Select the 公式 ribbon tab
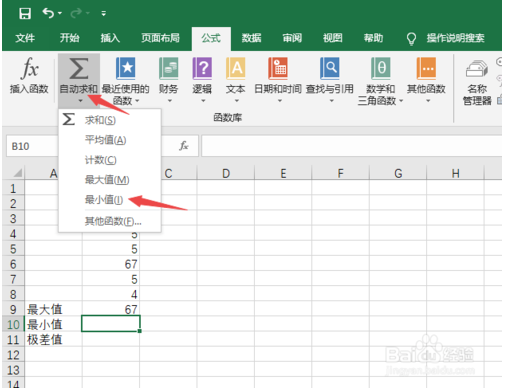Image resolution: width=505 pixels, height=389 pixels. tap(211, 38)
